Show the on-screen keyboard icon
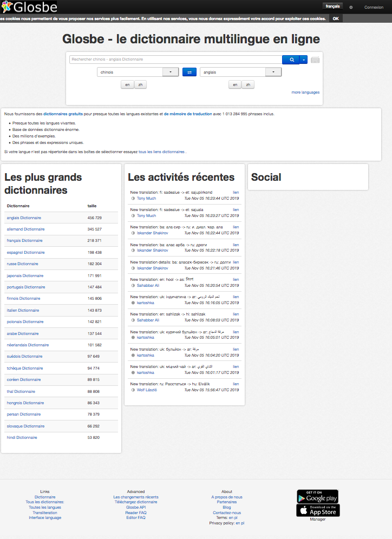392x539 pixels. [315, 60]
